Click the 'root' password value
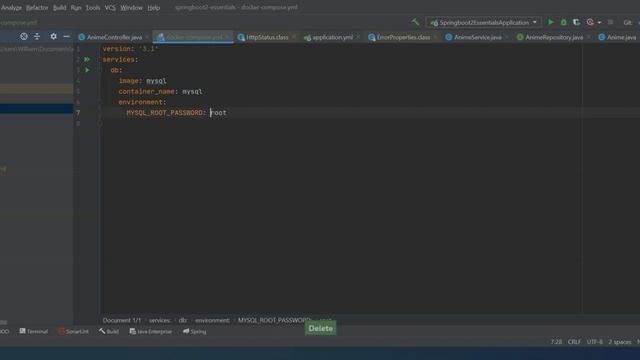Image resolution: width=640 pixels, height=360 pixels. (x=218, y=113)
